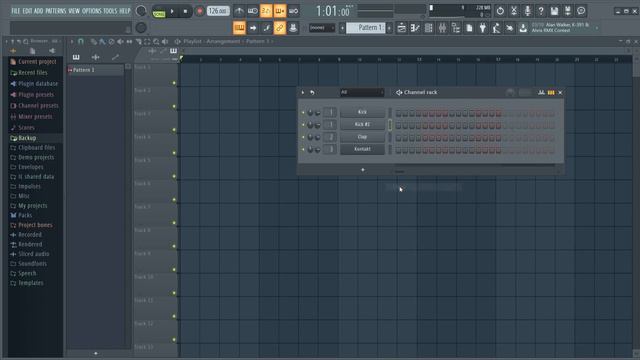The height and width of the screenshot is (360, 640).
Task: Click the typing keyboard to piano icon
Action: pyautogui.click(x=239, y=28)
